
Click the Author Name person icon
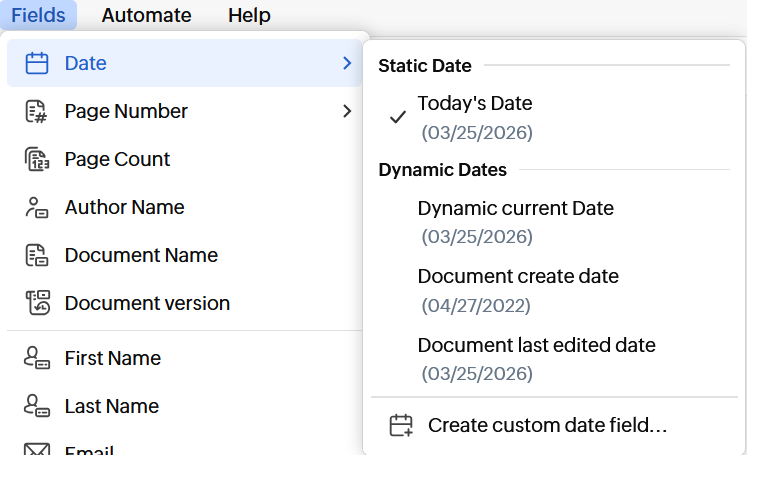[36, 207]
